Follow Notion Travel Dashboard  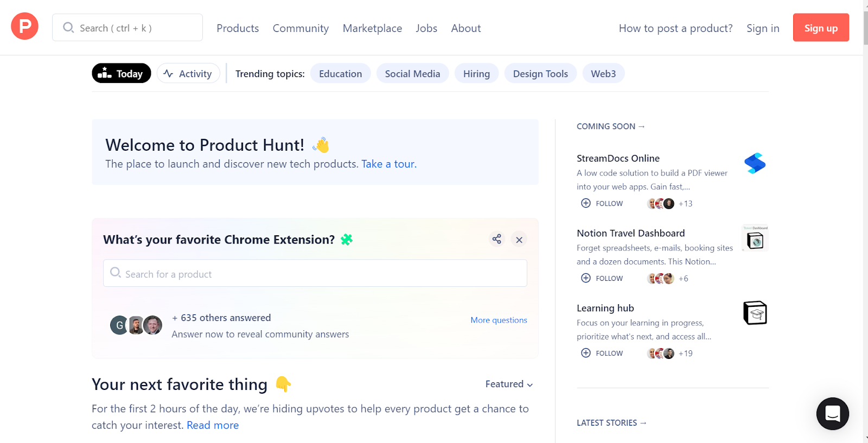point(602,278)
